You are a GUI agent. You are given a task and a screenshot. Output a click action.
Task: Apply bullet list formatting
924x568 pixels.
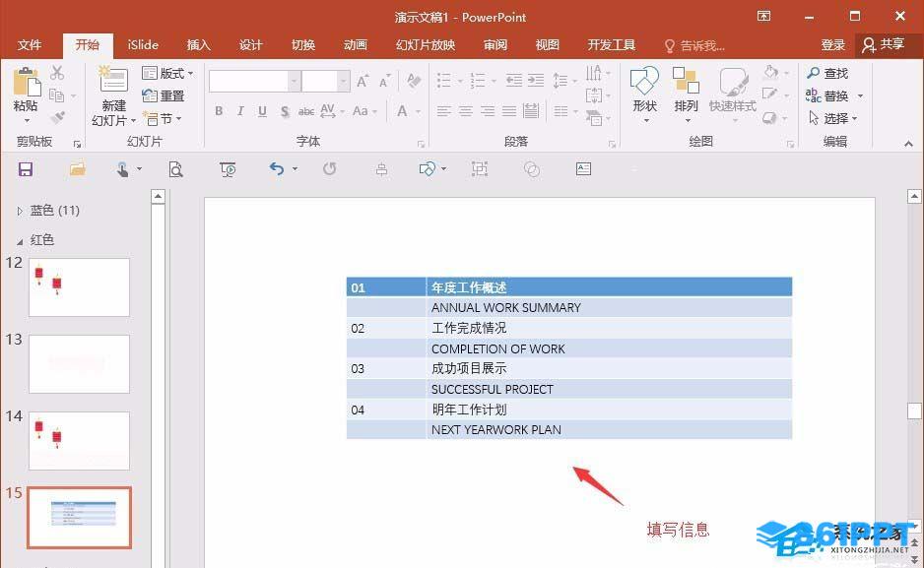coord(443,81)
